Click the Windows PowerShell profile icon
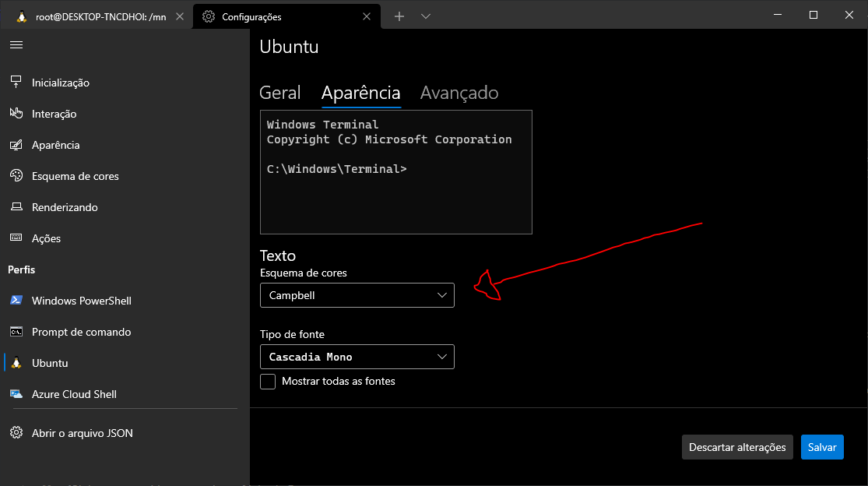 pyautogui.click(x=16, y=300)
